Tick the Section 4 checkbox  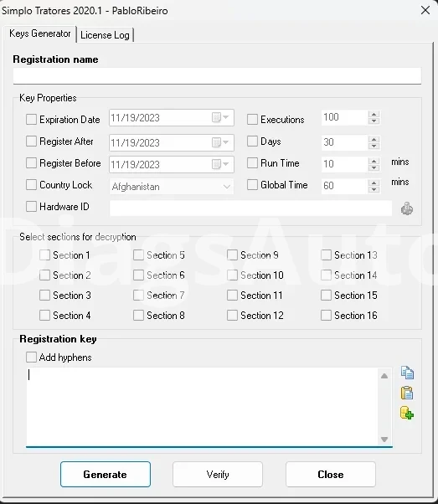44,316
